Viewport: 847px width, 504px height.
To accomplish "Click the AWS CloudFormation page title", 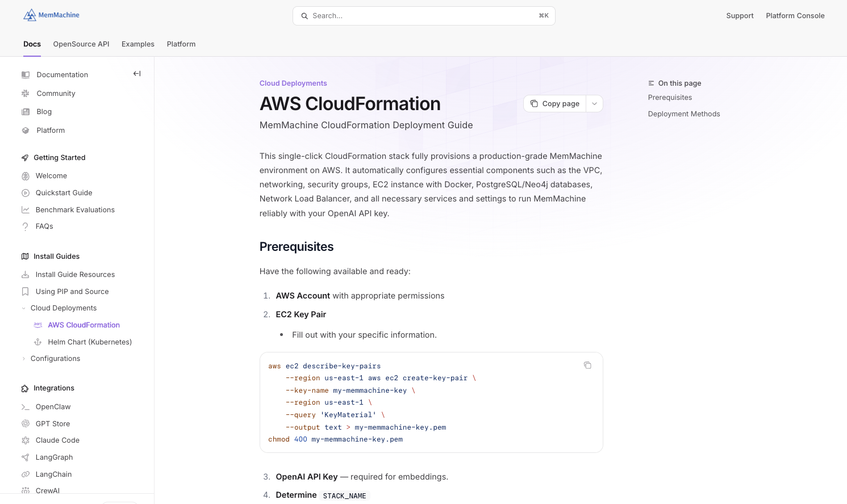I will coord(350,104).
